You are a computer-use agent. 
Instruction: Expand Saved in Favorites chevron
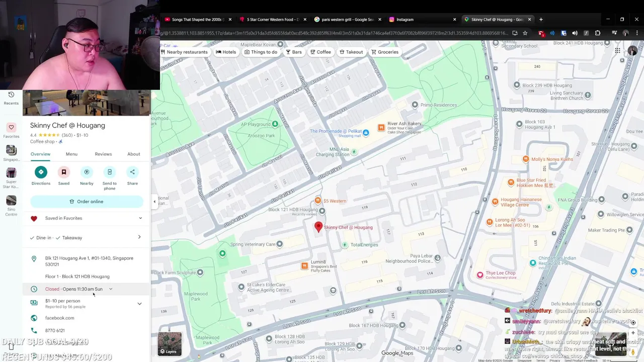point(140,218)
